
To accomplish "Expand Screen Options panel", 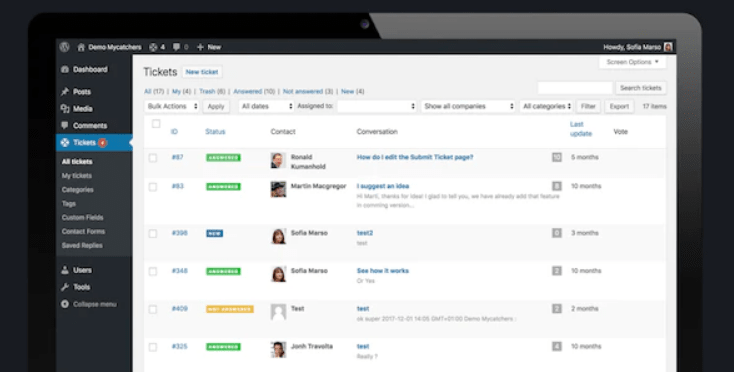I will tap(632, 62).
